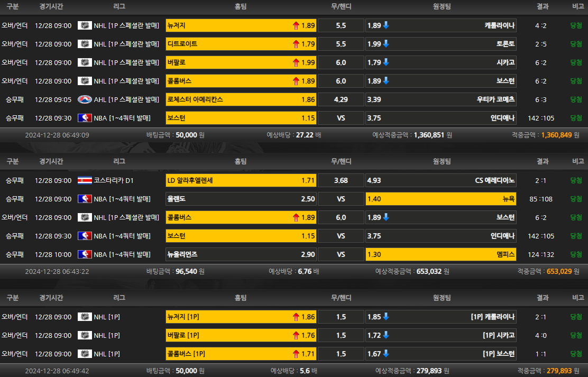Click the timestamp 2024-12-28 06:43:22

point(57,271)
